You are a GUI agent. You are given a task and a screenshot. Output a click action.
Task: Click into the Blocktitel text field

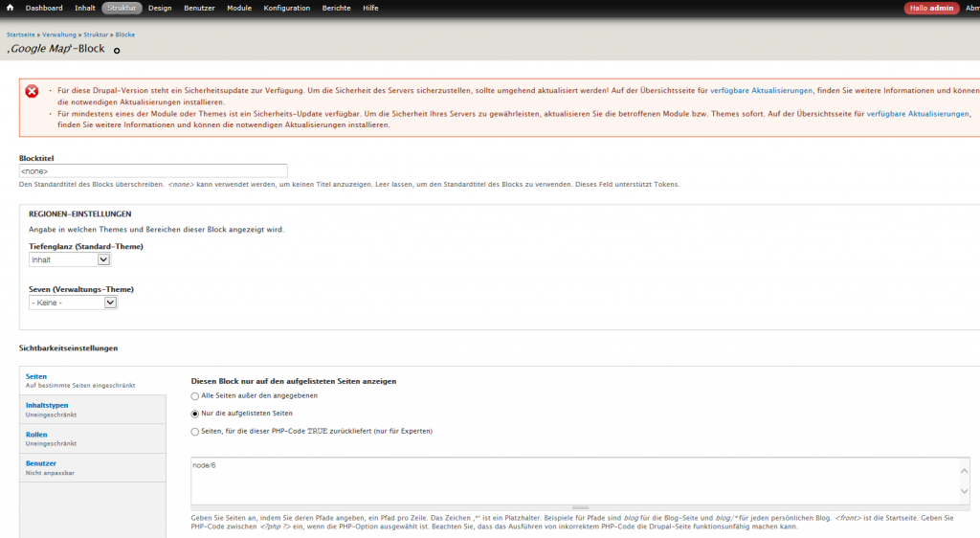[x=153, y=170]
